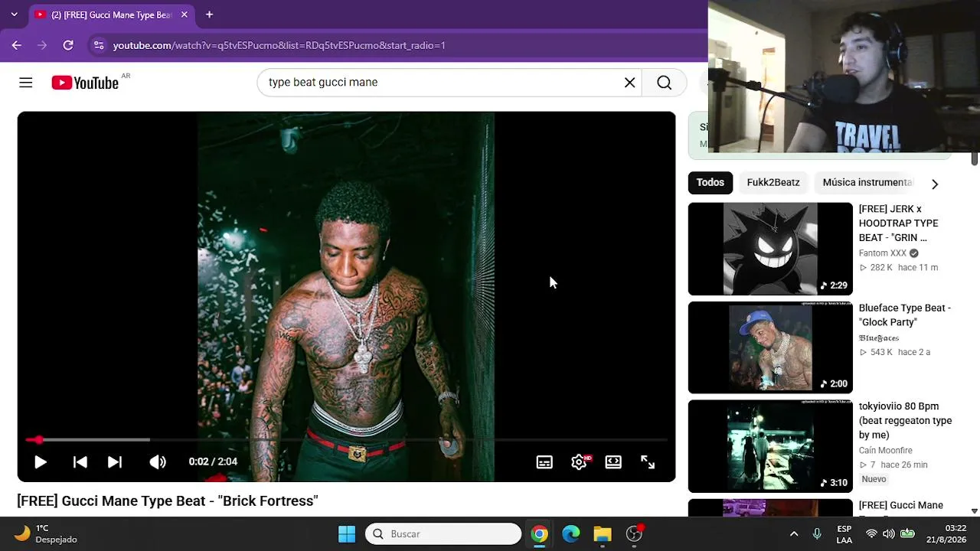Open the '[FREE] JERK x HOODTRAP TYPE BEAT' title
980x551 pixels.
click(898, 223)
